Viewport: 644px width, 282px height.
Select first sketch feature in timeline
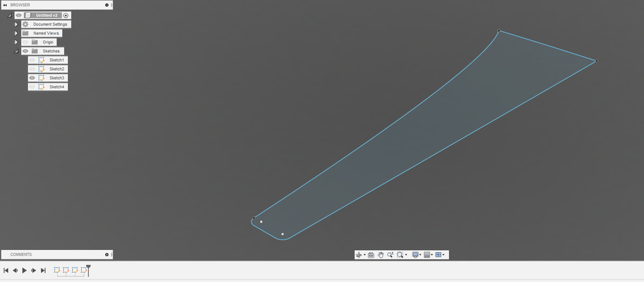(x=57, y=270)
